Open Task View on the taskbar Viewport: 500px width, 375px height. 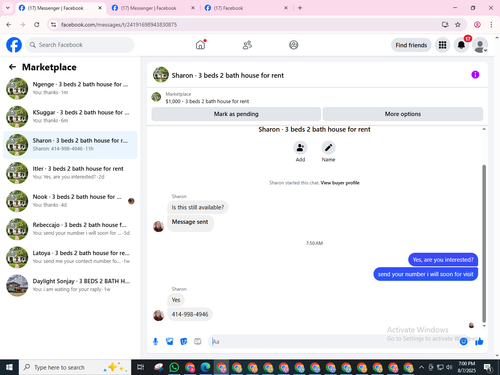141,367
